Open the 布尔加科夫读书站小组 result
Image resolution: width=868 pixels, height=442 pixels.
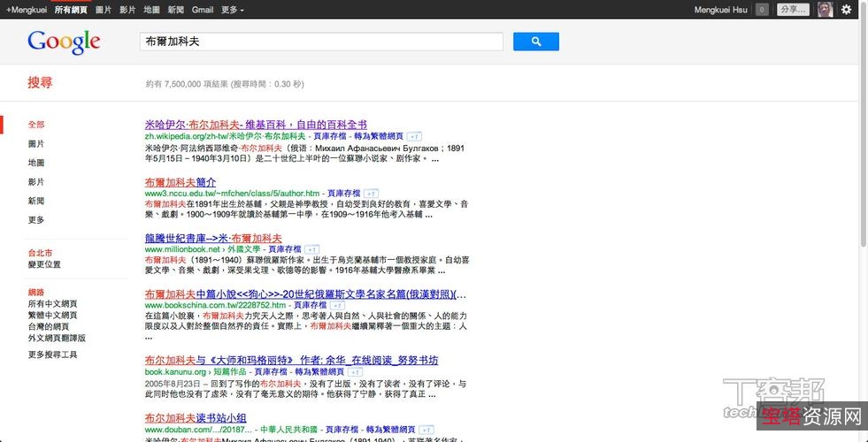tap(196, 417)
